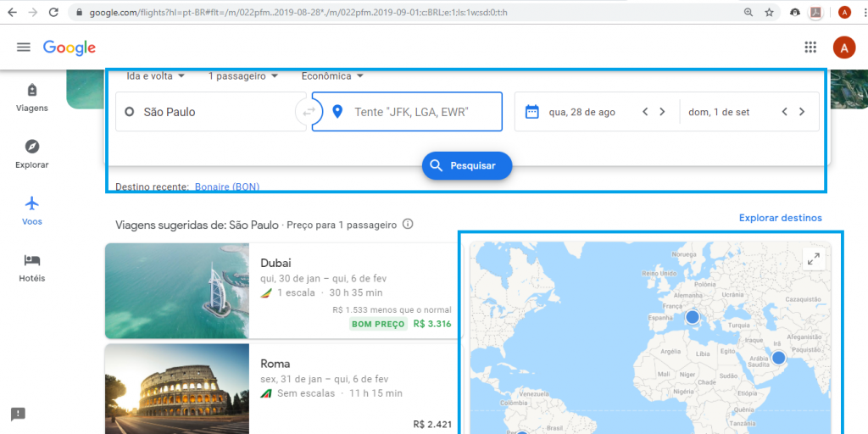Open the Google main menu hamburger icon
The height and width of the screenshot is (434, 868).
click(23, 47)
